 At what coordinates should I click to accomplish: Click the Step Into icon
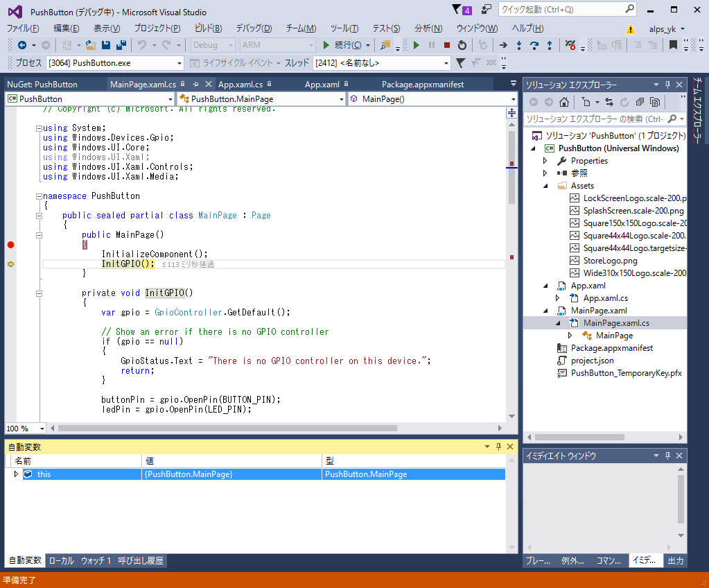(x=518, y=45)
